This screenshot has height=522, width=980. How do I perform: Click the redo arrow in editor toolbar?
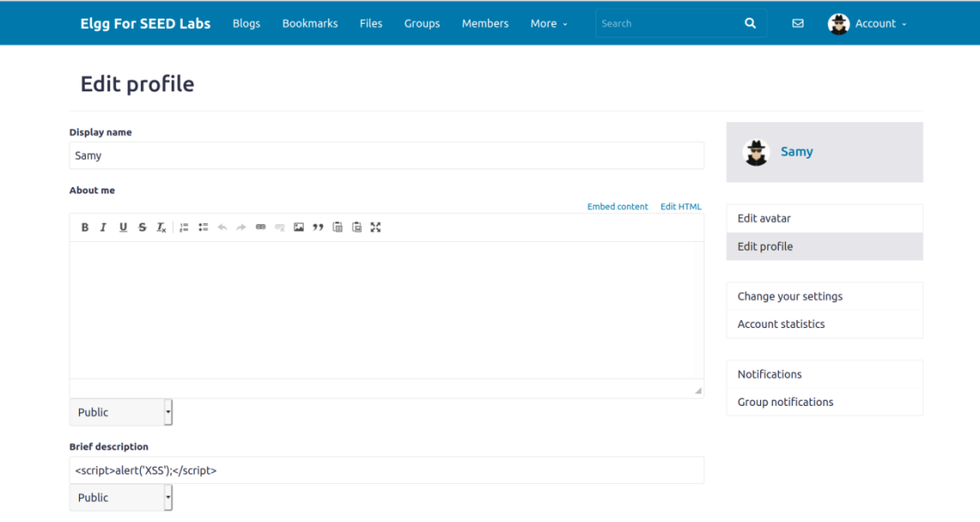(x=241, y=228)
